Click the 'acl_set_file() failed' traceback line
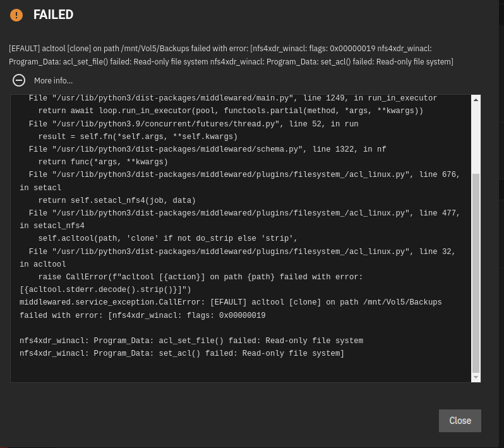504x448 pixels. [191, 341]
